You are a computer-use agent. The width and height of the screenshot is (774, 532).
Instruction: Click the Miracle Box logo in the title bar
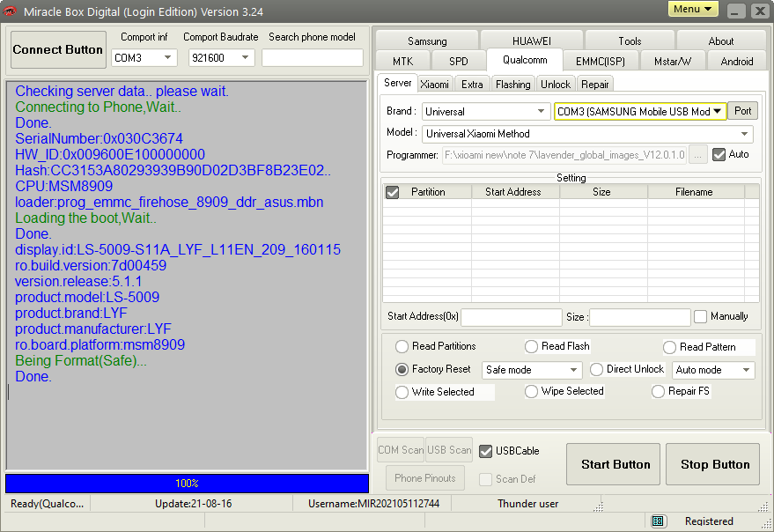(x=10, y=11)
